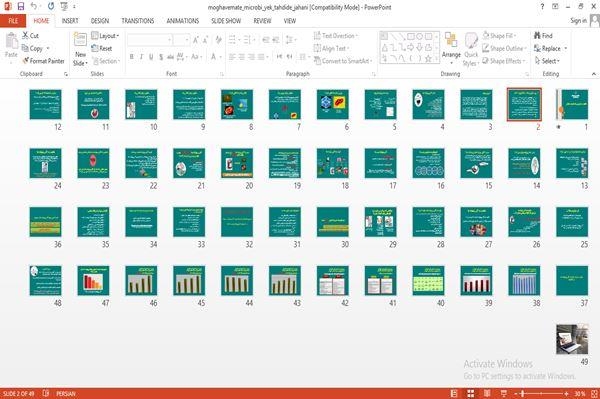
Task: Open the Arrange tool in Drawing group
Action: (x=451, y=49)
